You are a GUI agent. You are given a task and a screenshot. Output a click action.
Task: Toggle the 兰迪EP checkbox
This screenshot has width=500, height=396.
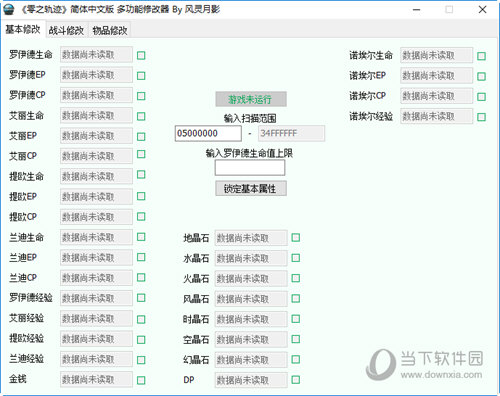pos(141,257)
